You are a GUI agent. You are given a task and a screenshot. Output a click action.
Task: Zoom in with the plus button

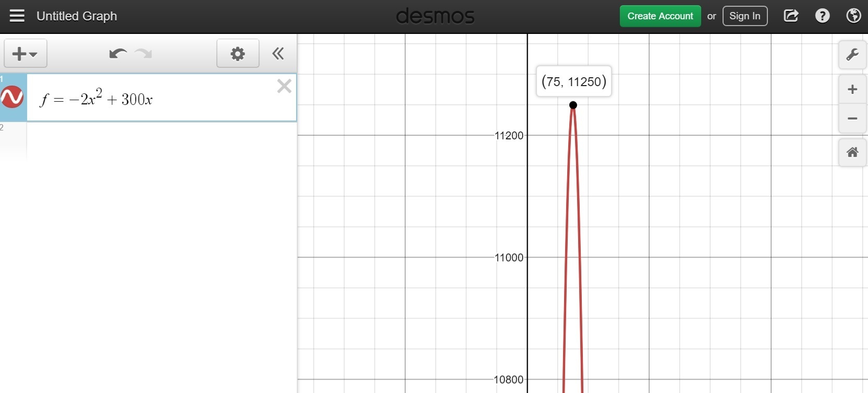852,89
